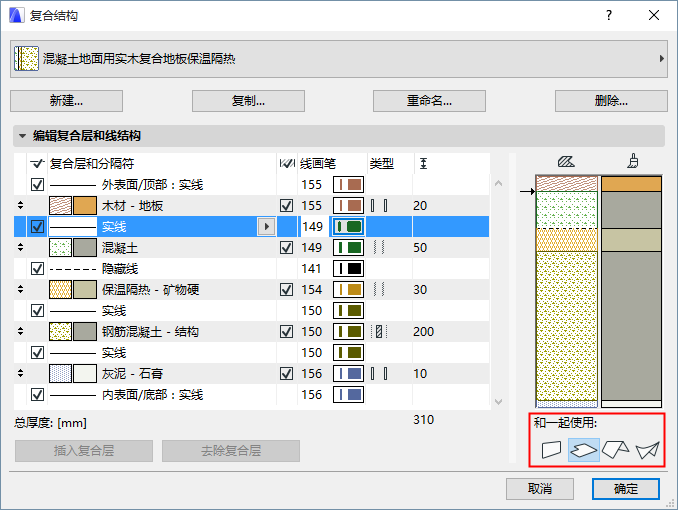Click finish type icon for 灰泥 - 石膏
This screenshot has height=510, width=678.
[379, 373]
